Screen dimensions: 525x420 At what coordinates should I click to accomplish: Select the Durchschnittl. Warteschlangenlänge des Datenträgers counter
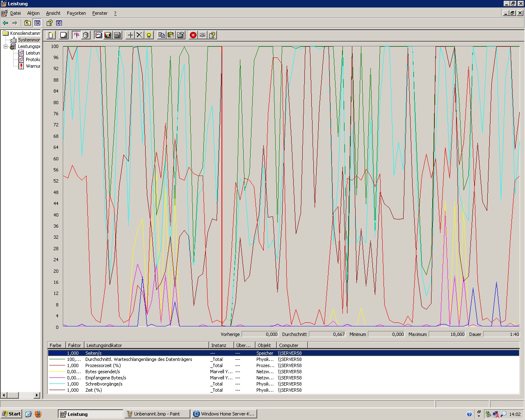[283, 359]
